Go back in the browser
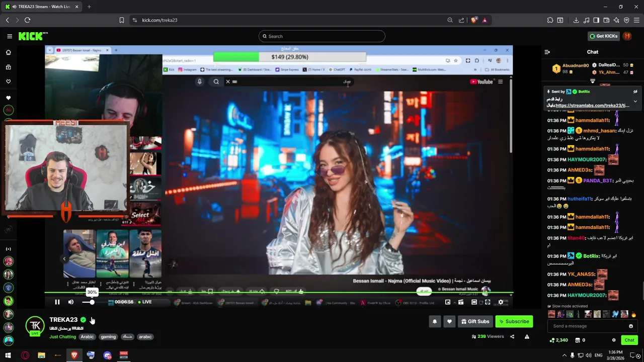The height and width of the screenshot is (362, 644). pyautogui.click(x=7, y=20)
